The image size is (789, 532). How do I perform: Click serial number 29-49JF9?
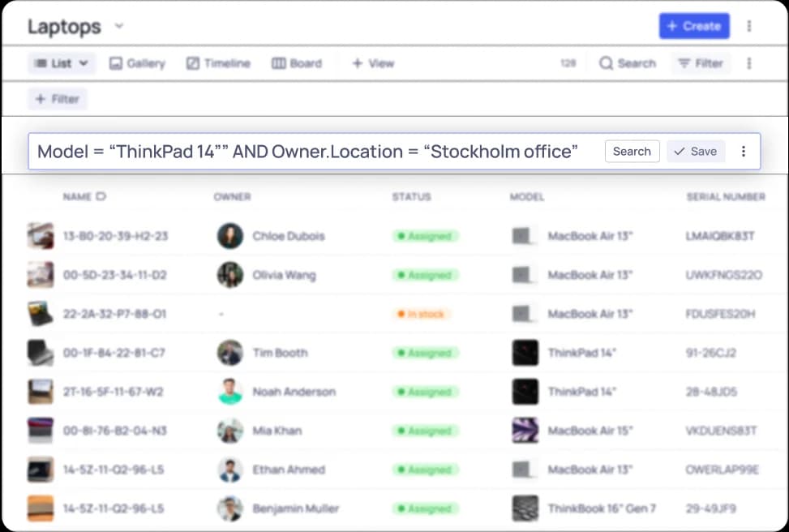[x=710, y=508]
